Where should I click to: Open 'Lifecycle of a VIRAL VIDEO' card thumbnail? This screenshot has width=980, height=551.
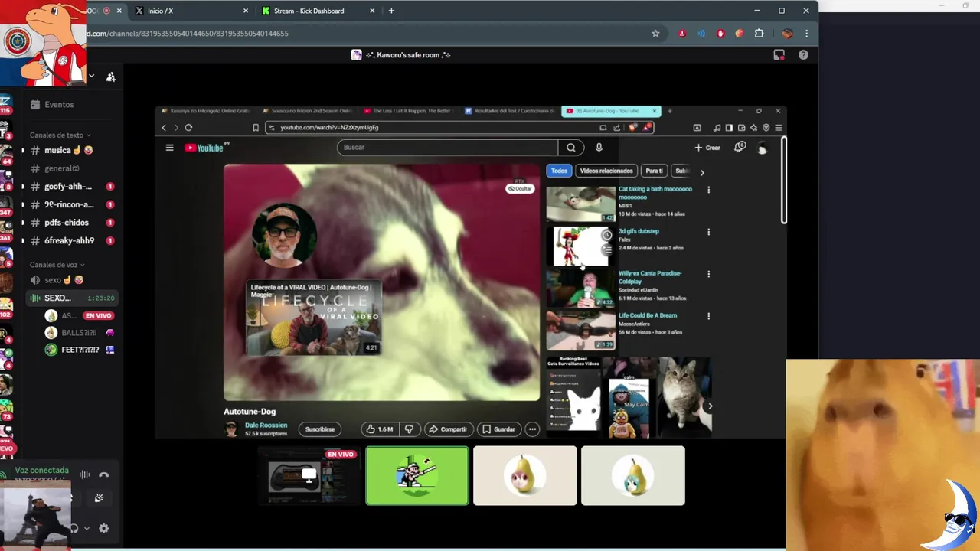[x=313, y=318]
